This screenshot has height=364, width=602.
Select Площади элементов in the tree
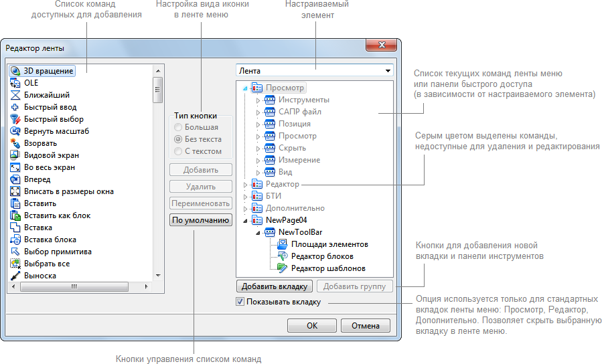point(329,244)
